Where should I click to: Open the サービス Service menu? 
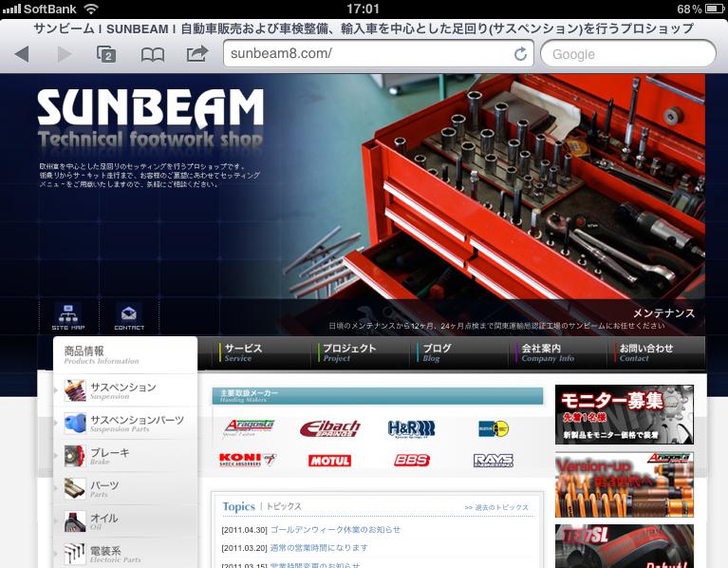pyautogui.click(x=244, y=353)
